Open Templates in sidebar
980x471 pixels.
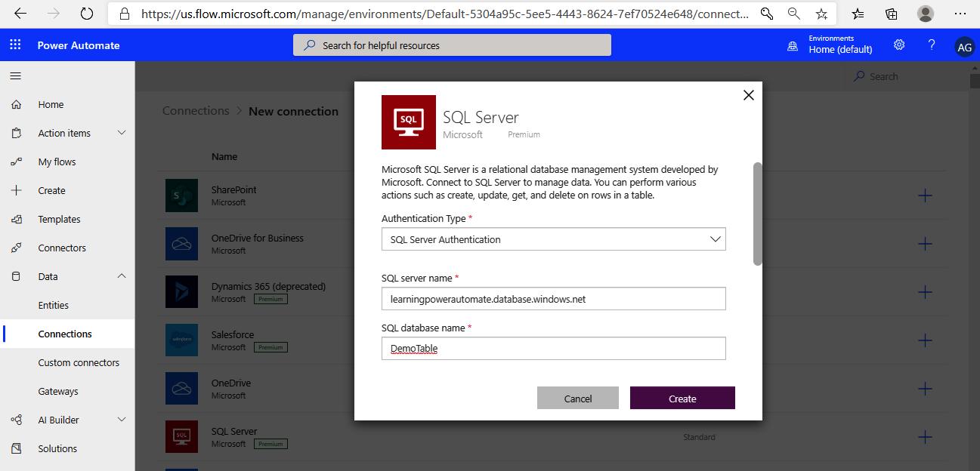point(59,220)
